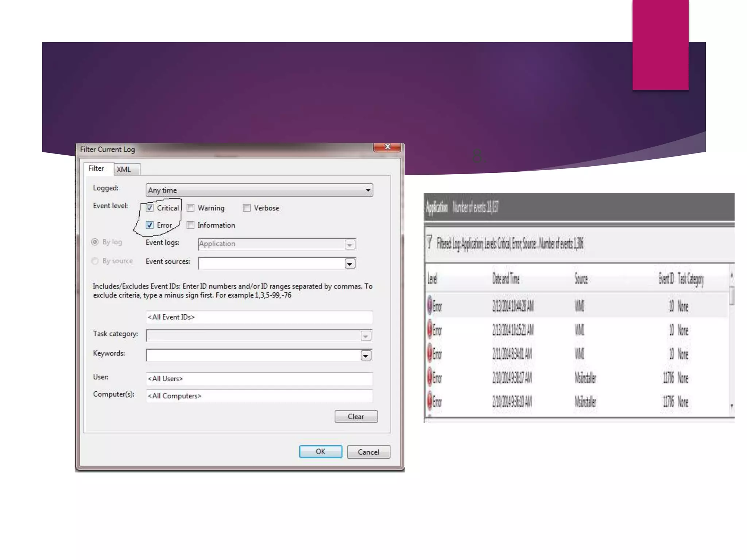The image size is (747, 560).
Task: Click error icon on first MsiInstaller row
Action: coord(430,377)
